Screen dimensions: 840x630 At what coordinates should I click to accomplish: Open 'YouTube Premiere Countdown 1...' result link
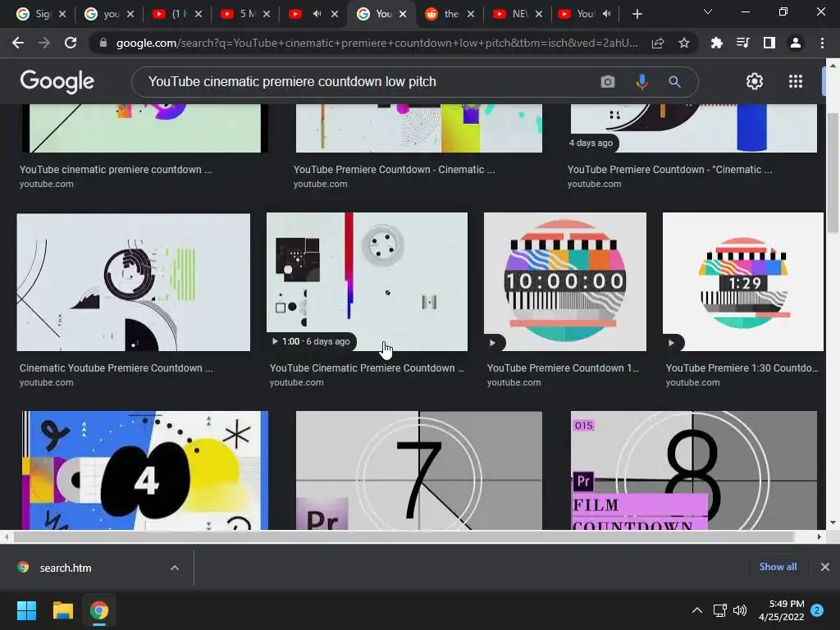pyautogui.click(x=563, y=368)
